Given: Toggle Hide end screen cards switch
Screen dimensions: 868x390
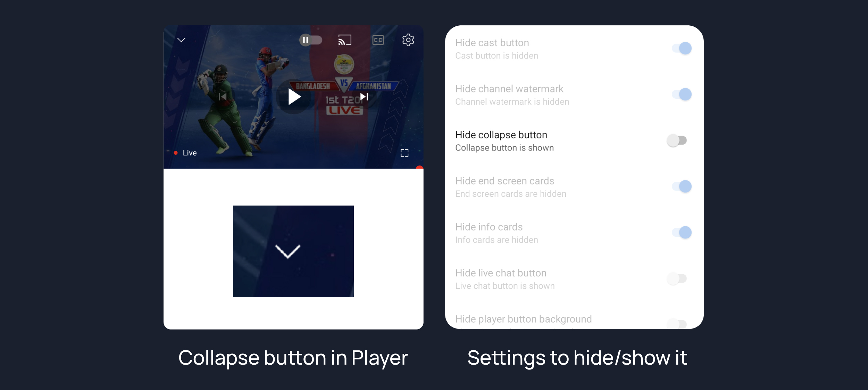Looking at the screenshot, I should pos(682,186).
